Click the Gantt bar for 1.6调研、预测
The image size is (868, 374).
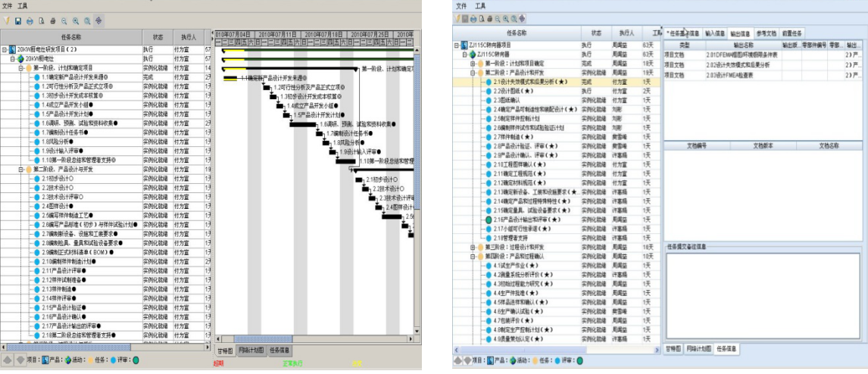pos(303,124)
